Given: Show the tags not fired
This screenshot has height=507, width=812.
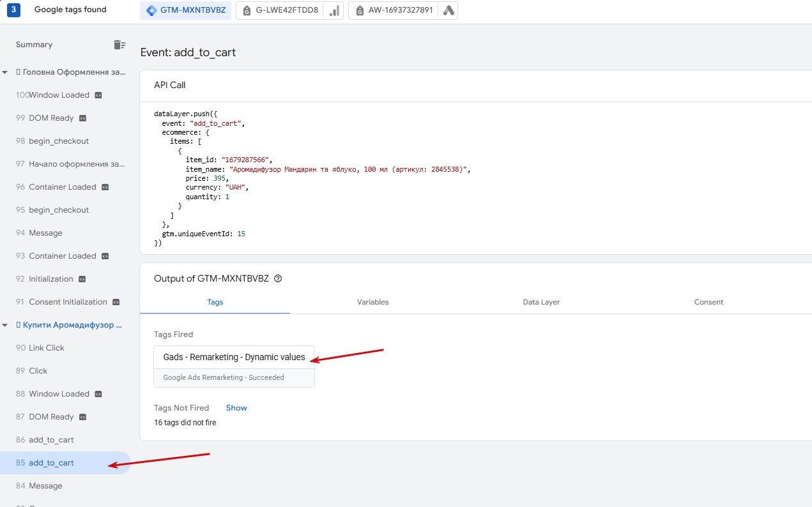Looking at the screenshot, I should click(236, 408).
